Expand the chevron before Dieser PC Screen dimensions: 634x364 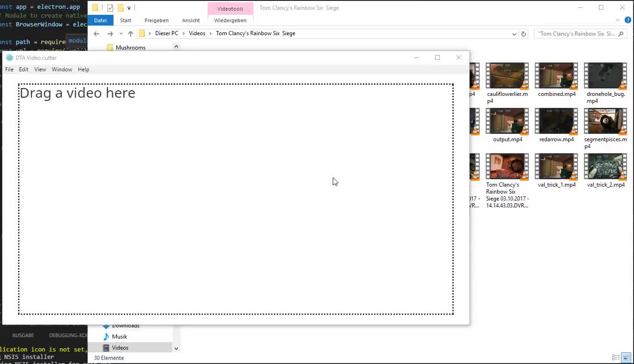coord(150,33)
